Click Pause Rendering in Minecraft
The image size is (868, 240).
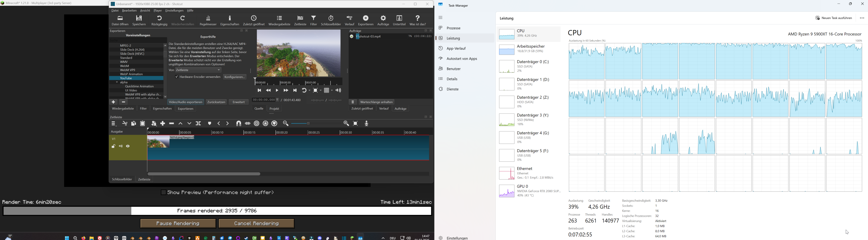[178, 224]
